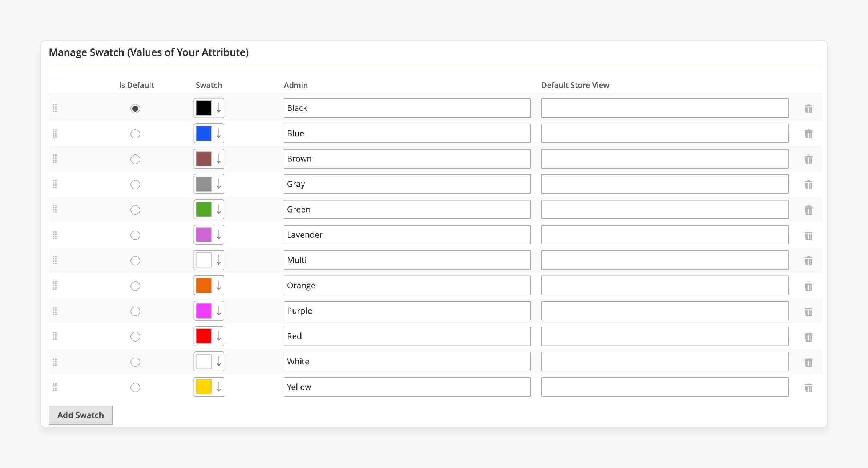Click the Admin field containing Orange
Screen dimensions: 868x468
(x=407, y=286)
